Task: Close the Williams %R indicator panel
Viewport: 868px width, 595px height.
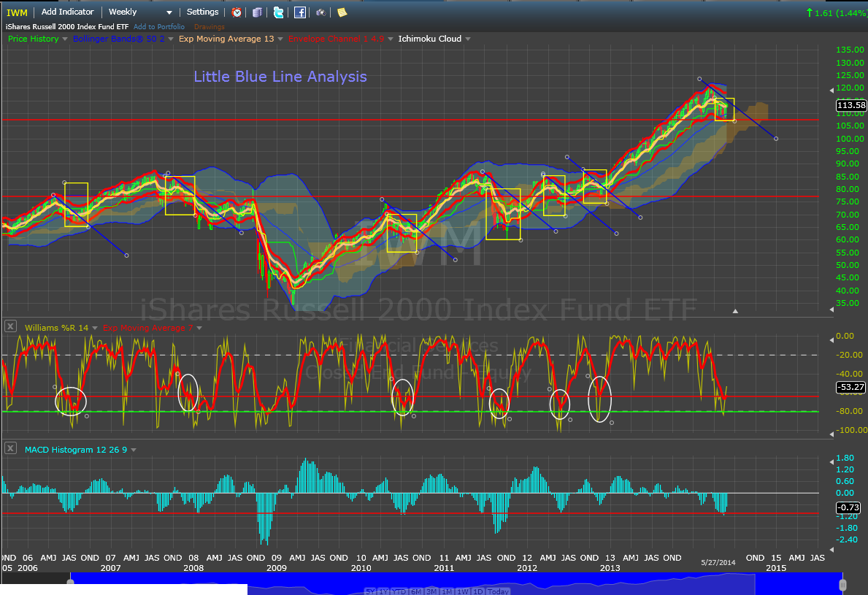Action: pos(10,326)
